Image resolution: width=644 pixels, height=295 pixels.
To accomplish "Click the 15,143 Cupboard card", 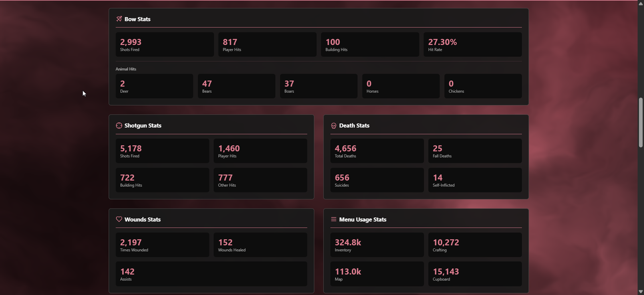I will point(475,274).
